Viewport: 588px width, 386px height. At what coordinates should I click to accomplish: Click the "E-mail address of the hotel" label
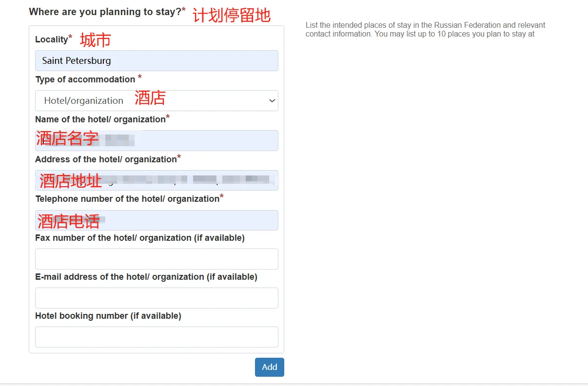pyautogui.click(x=146, y=277)
